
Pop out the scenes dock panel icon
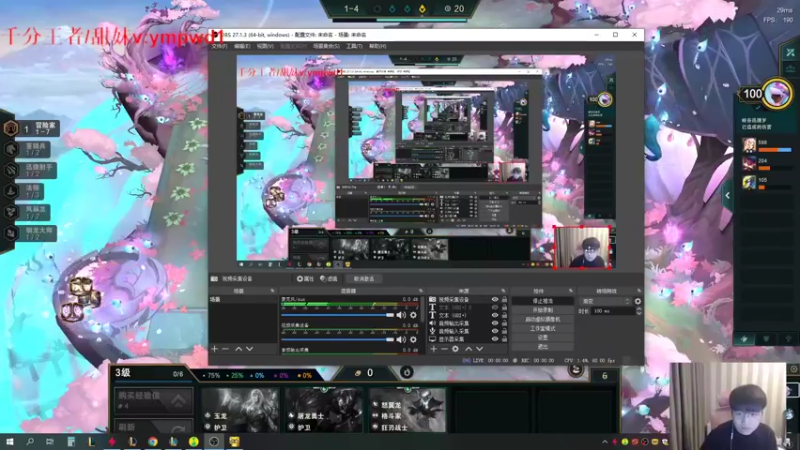272,291
